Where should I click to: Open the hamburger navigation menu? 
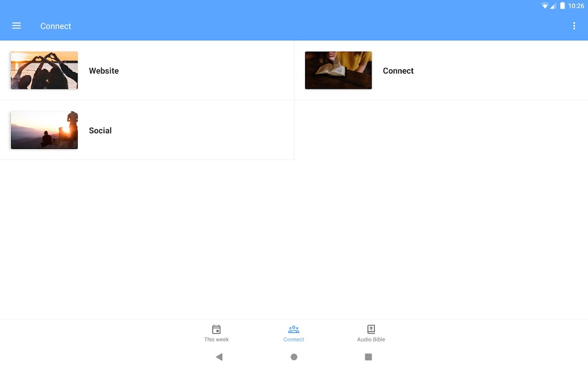click(17, 26)
